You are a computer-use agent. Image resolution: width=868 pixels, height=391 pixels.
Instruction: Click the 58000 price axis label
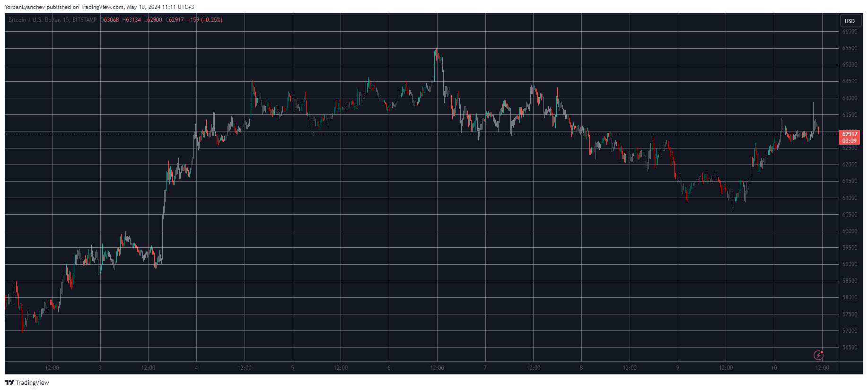tap(850, 297)
